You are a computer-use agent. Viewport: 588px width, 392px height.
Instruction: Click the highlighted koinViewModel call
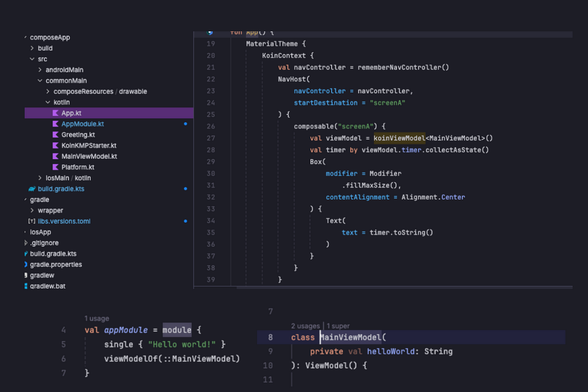399,138
